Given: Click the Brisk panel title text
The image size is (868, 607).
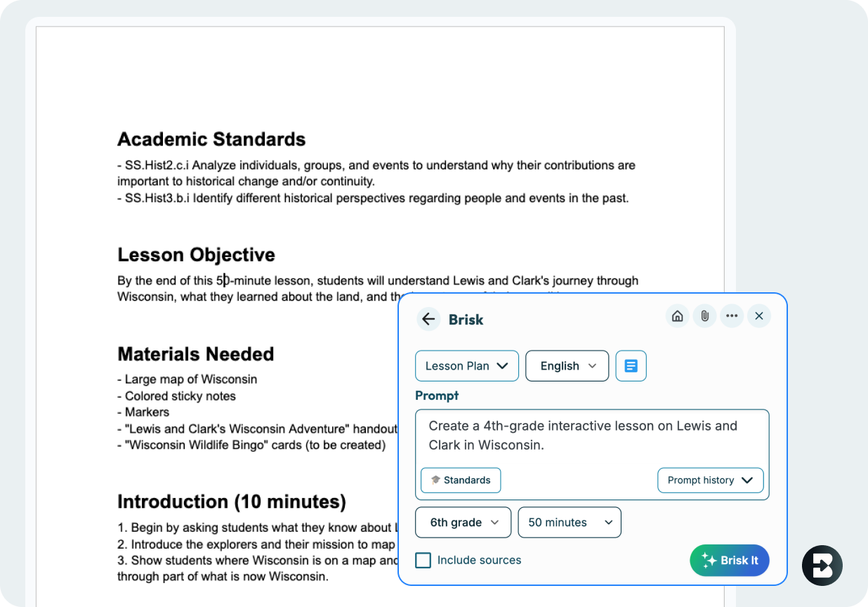Looking at the screenshot, I should point(466,320).
